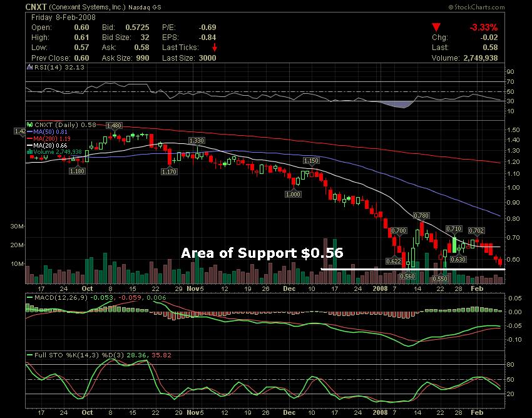Click the Ask Size value 990
Screen dimensions: 532x418
point(143,58)
